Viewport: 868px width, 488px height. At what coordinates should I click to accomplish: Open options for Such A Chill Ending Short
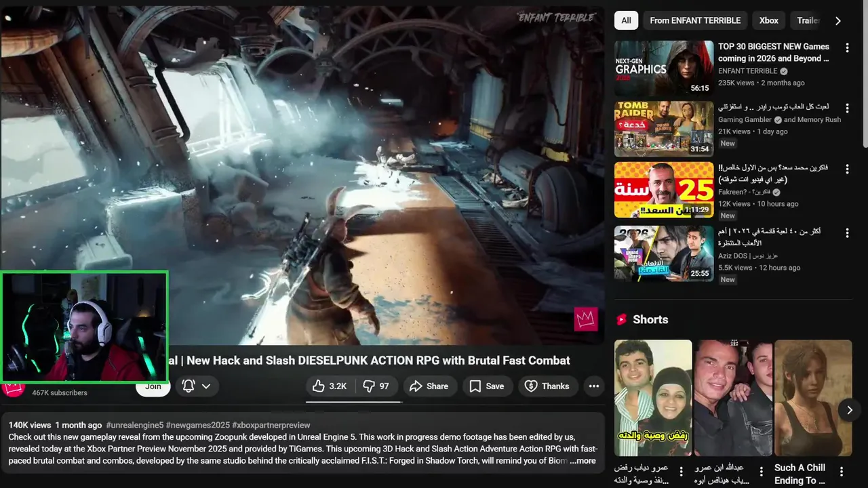(x=842, y=472)
